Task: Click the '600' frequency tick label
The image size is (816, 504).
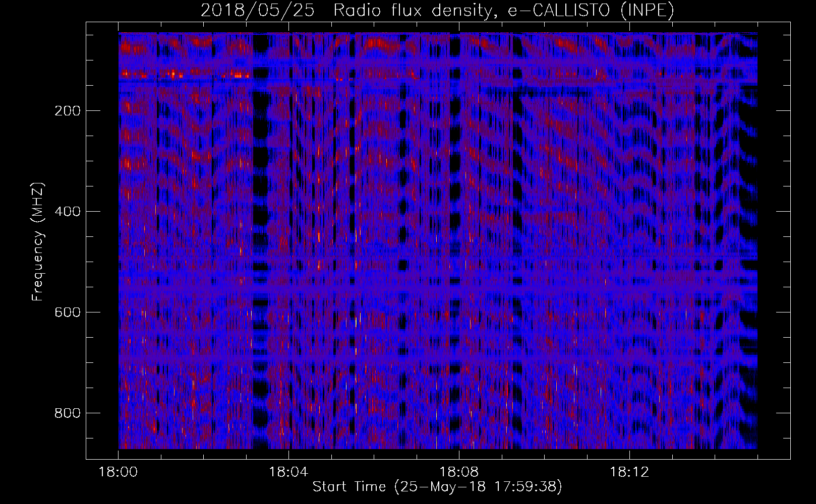Action: point(68,312)
